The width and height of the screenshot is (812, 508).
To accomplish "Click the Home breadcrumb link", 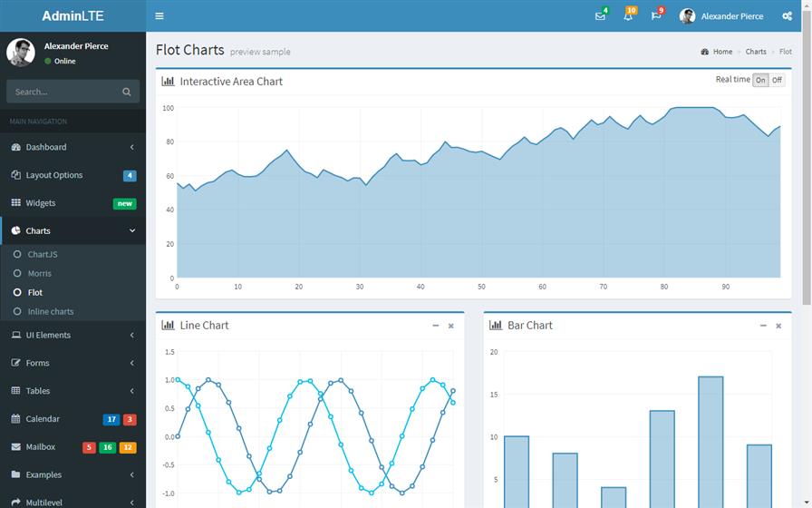I will point(721,52).
